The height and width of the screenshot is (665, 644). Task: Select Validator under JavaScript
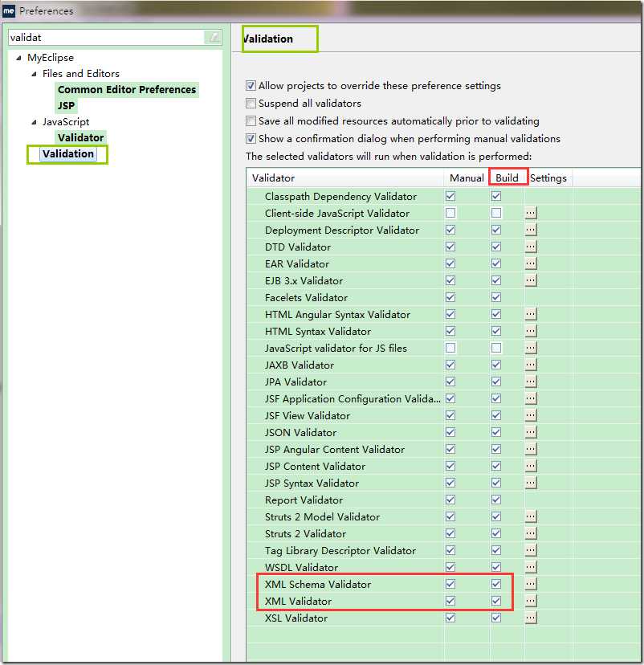point(80,137)
